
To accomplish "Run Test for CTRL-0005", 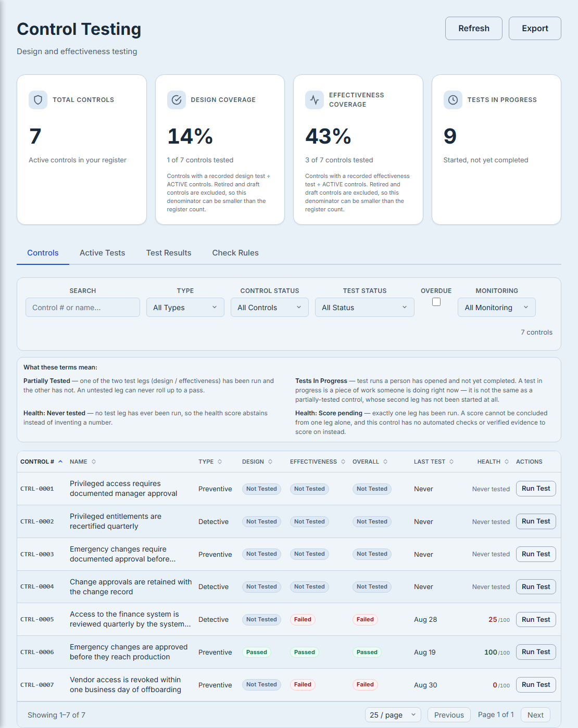I will pos(536,619).
